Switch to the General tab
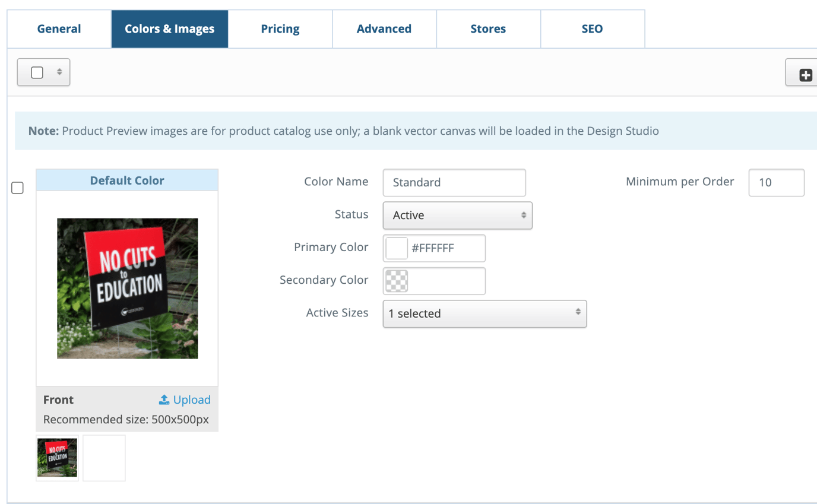Screen dimensions: 817x504 (59, 29)
